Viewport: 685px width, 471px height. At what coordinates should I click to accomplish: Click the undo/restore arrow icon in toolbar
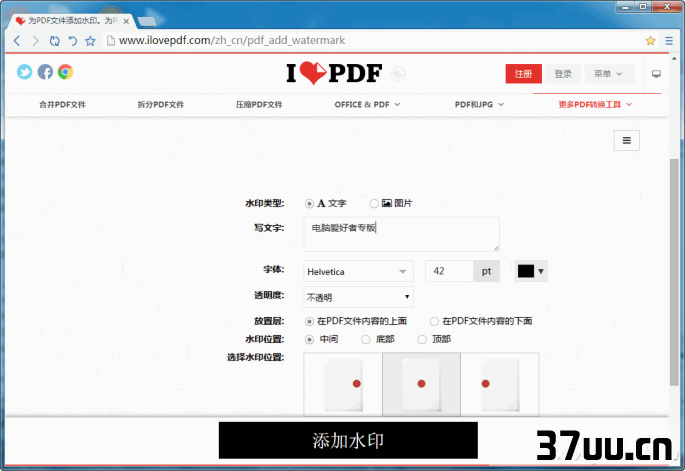point(73,41)
